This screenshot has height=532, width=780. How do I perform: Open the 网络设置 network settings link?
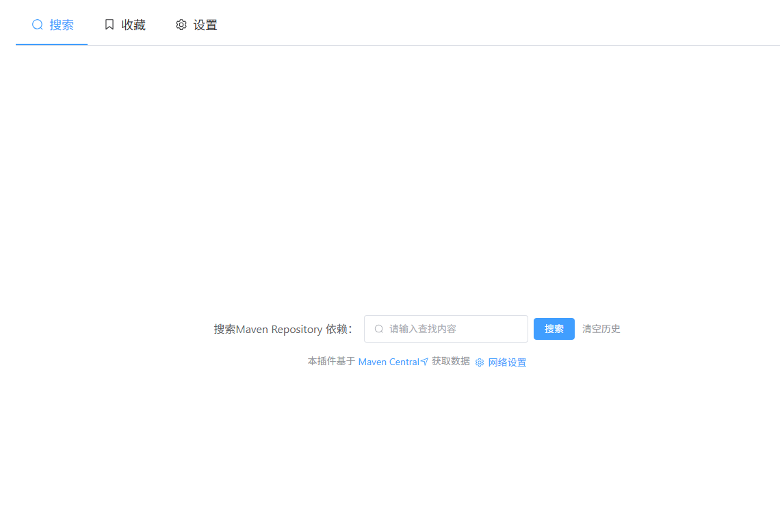pos(507,362)
